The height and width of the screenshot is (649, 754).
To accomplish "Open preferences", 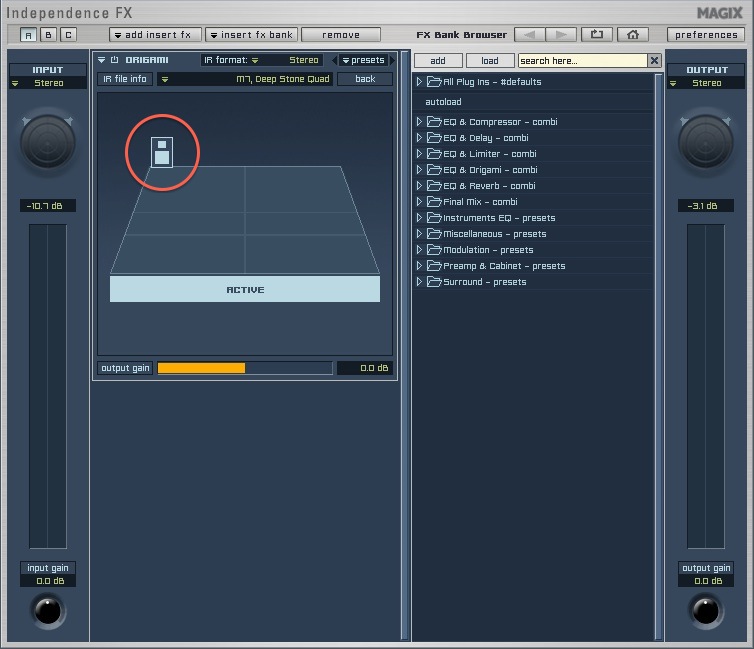I will tap(705, 35).
